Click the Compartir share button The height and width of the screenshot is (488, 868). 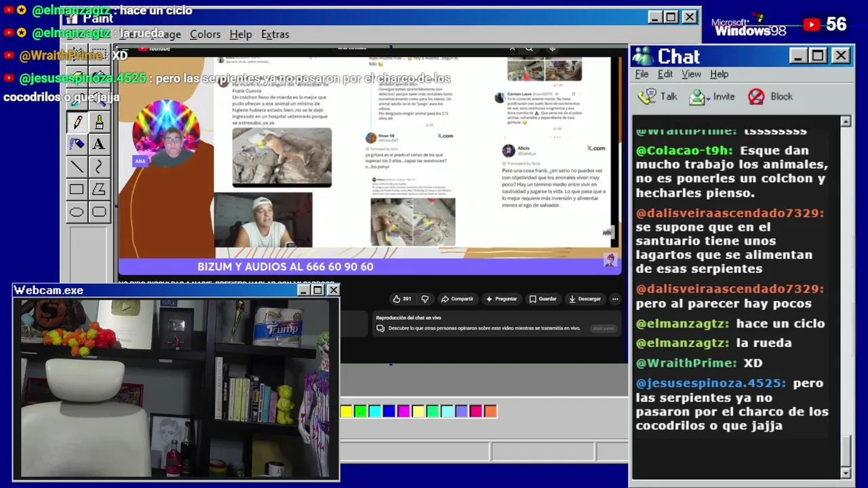coord(457,299)
